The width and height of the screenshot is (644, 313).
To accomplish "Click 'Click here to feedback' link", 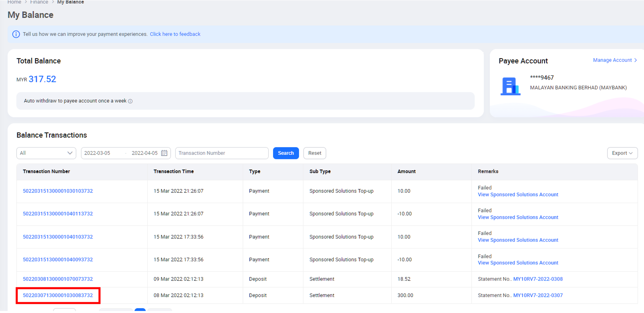I will tap(175, 34).
